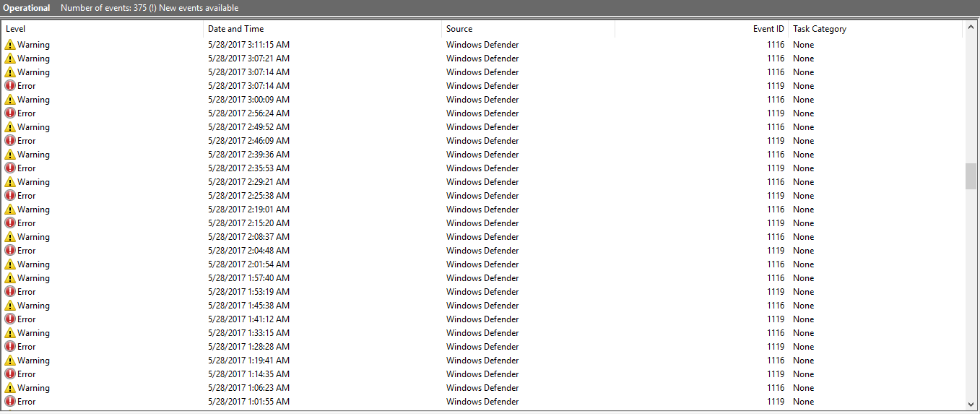Click the error icon at 1:41:12 AM row
The height and width of the screenshot is (414, 980).
point(10,319)
